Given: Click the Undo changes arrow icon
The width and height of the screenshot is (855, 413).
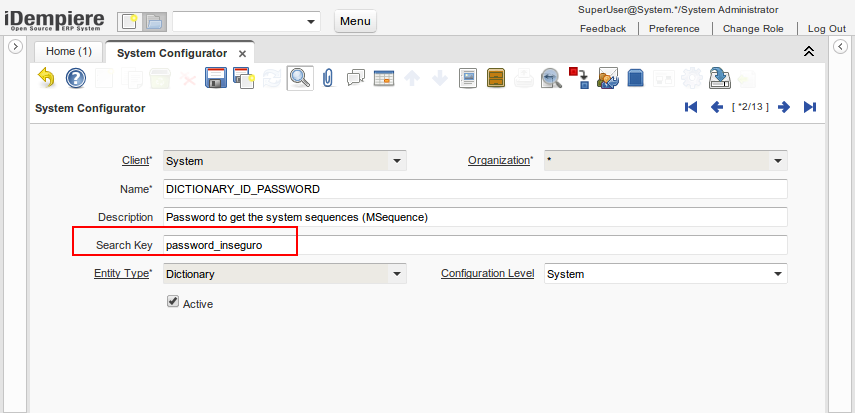Looking at the screenshot, I should pyautogui.click(x=46, y=78).
